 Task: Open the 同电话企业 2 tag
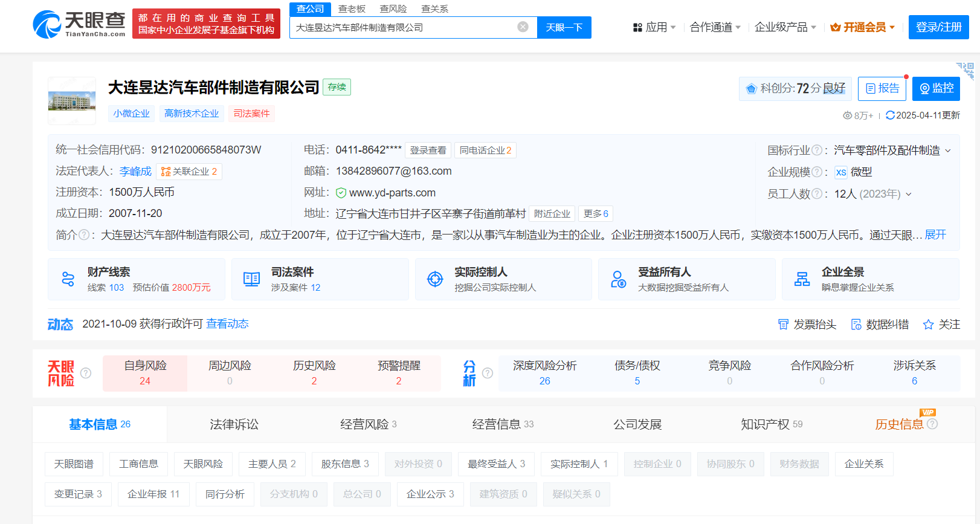485,150
